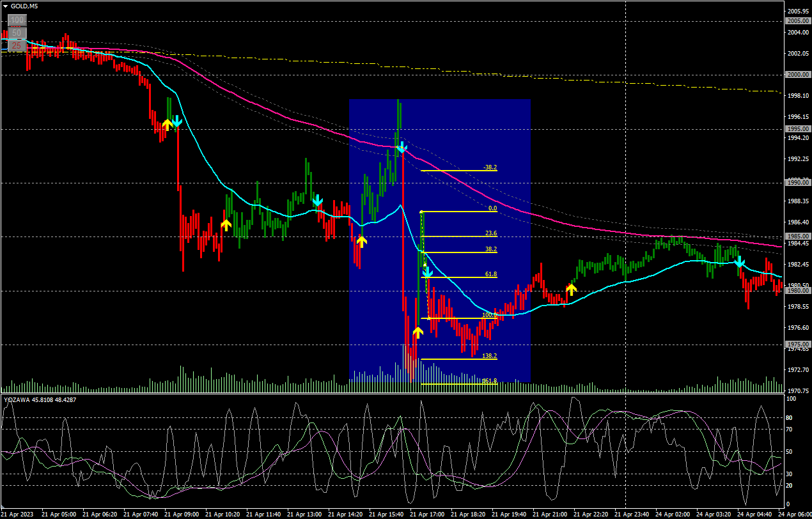This screenshot has height=519, width=812.
Task: Click yellow up arrow below Fibonacci 100.0 level
Action: 418,332
